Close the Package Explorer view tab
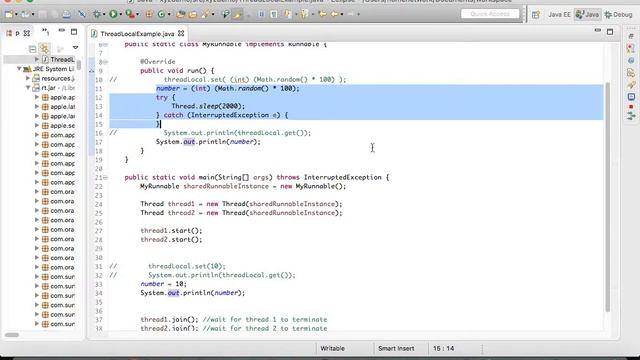The image size is (640, 360). 27,33
